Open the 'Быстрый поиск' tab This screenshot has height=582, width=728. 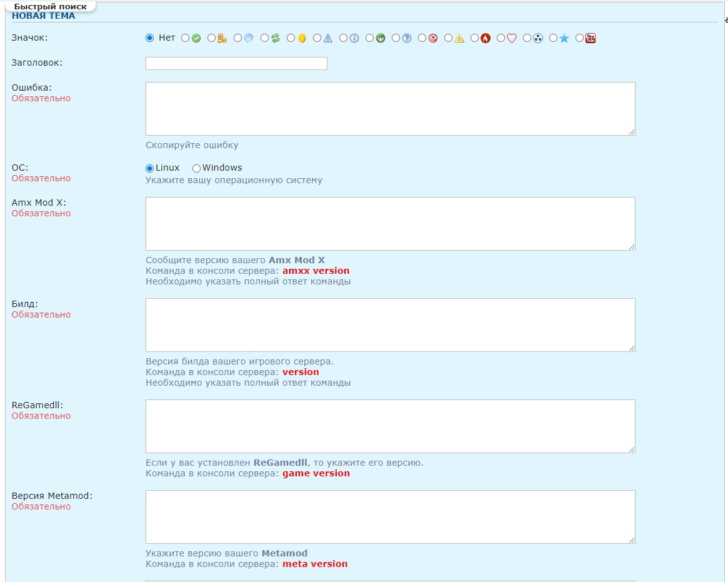51,6
